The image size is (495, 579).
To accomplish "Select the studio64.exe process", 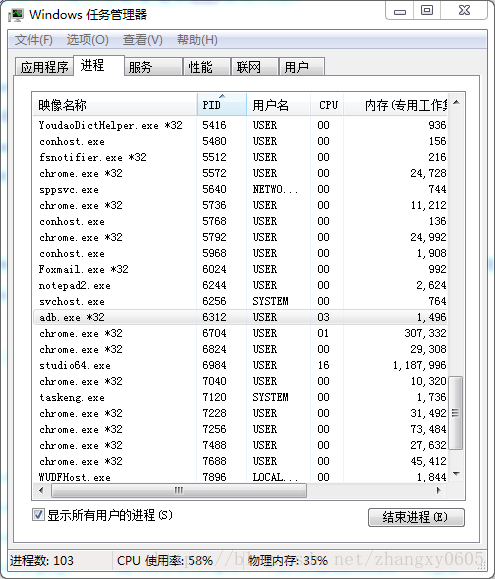I will pyautogui.click(x=240, y=365).
